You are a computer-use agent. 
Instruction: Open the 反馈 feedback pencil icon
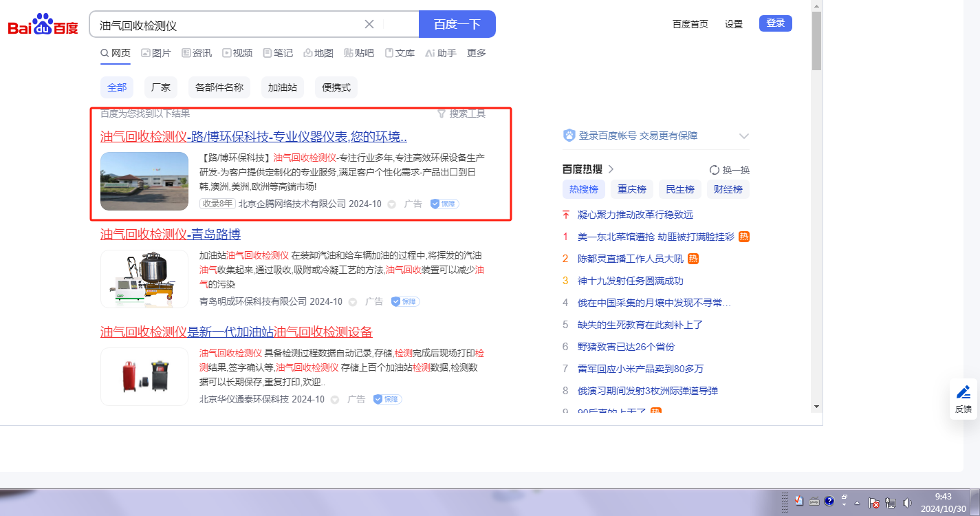[x=963, y=392]
